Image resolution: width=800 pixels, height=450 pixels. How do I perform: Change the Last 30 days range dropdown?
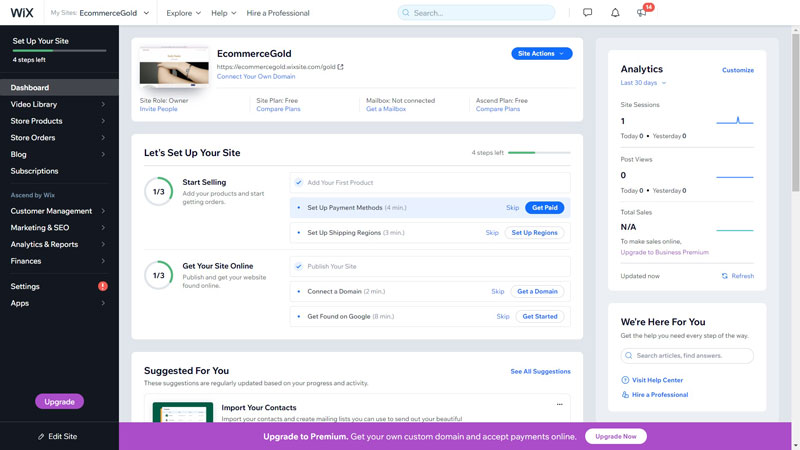point(643,83)
